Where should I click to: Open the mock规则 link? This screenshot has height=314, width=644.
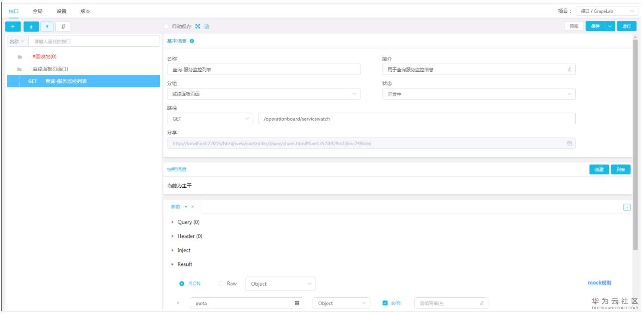pyautogui.click(x=599, y=283)
